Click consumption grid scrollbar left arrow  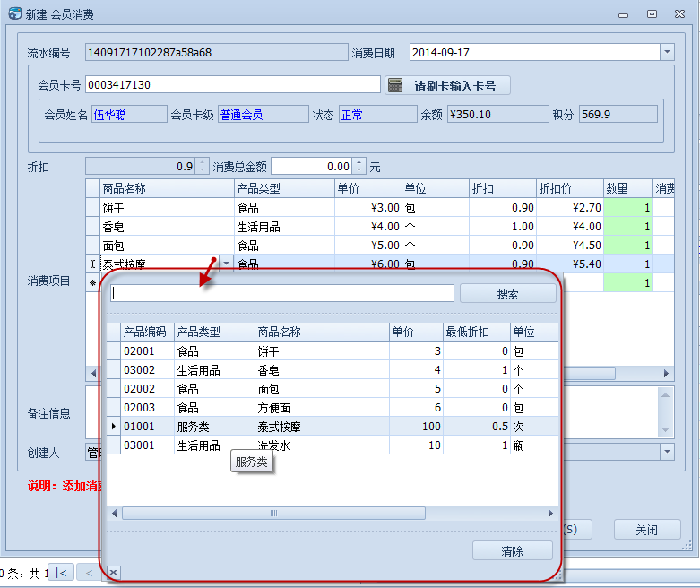click(93, 373)
